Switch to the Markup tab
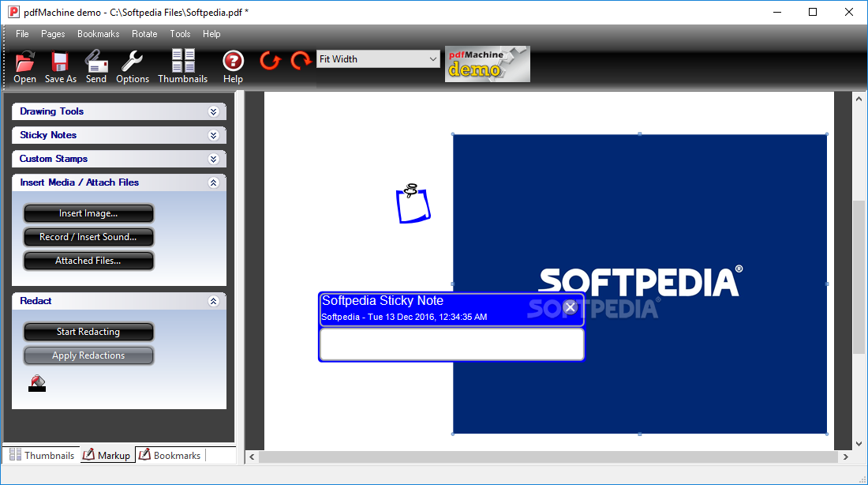Viewport: 868px width, 485px height. (107, 455)
